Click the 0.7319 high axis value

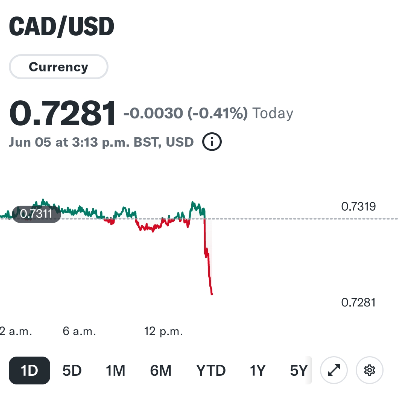click(358, 207)
